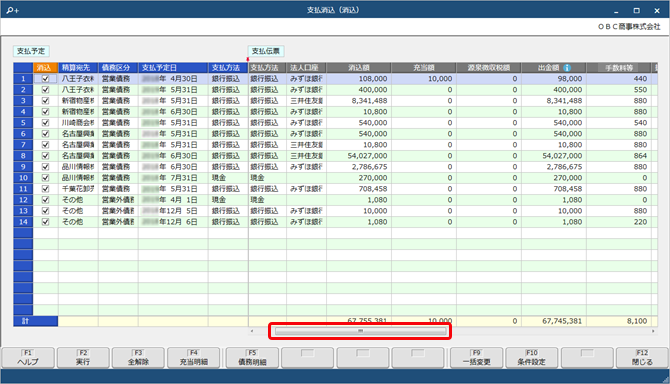Viewport: 670px width, 384px height.
Task: Click the ＯＢＣ商事株式会社 company name
Action: click(629, 26)
